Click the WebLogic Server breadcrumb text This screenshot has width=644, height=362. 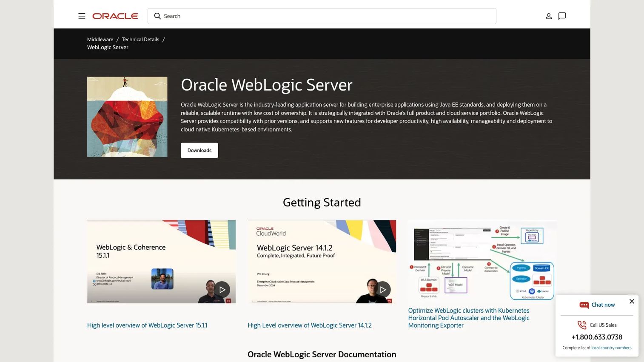(x=108, y=48)
